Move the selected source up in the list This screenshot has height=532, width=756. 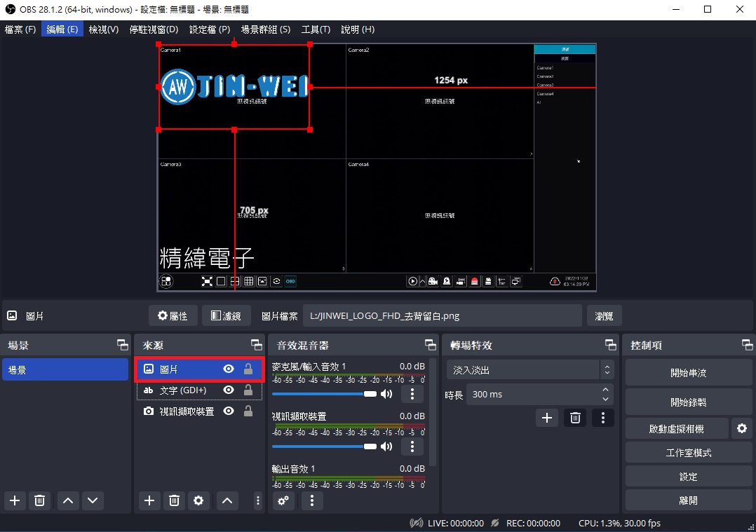click(227, 500)
